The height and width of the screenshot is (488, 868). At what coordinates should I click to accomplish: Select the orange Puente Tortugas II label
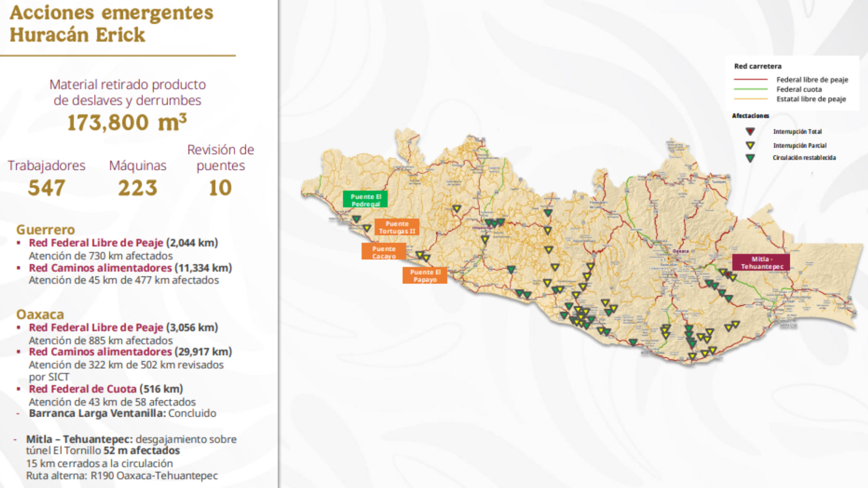pyautogui.click(x=397, y=227)
